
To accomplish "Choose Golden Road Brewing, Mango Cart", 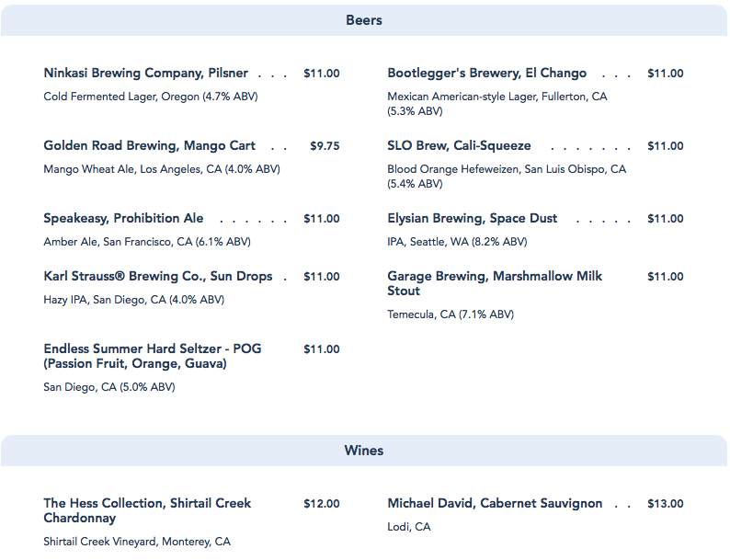I will point(149,146).
